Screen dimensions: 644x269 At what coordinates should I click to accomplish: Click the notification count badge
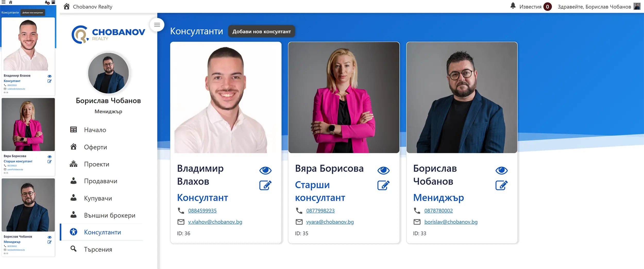point(547,7)
